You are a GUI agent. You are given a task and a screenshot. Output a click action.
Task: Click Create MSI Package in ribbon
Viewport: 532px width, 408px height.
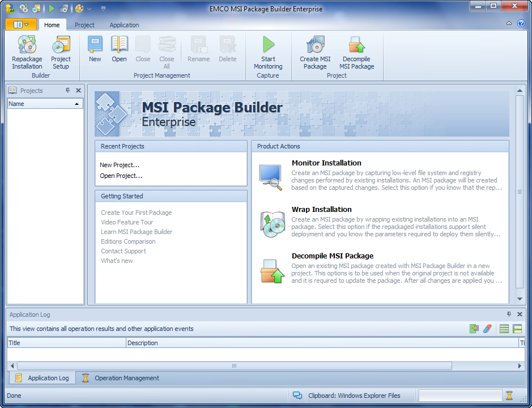point(315,53)
